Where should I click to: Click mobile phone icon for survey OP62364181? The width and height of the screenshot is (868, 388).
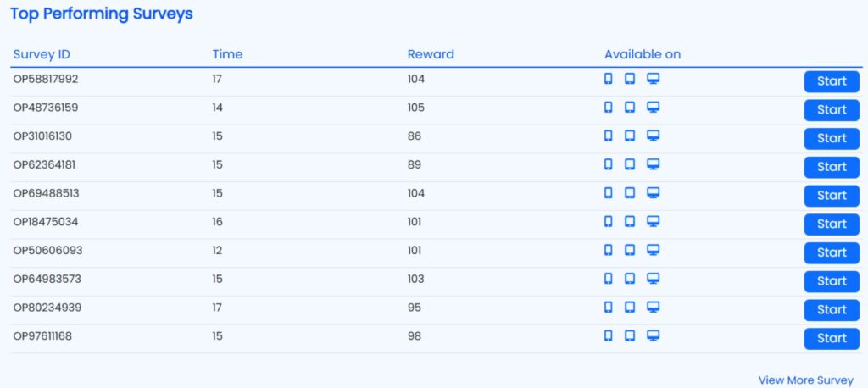click(x=608, y=164)
